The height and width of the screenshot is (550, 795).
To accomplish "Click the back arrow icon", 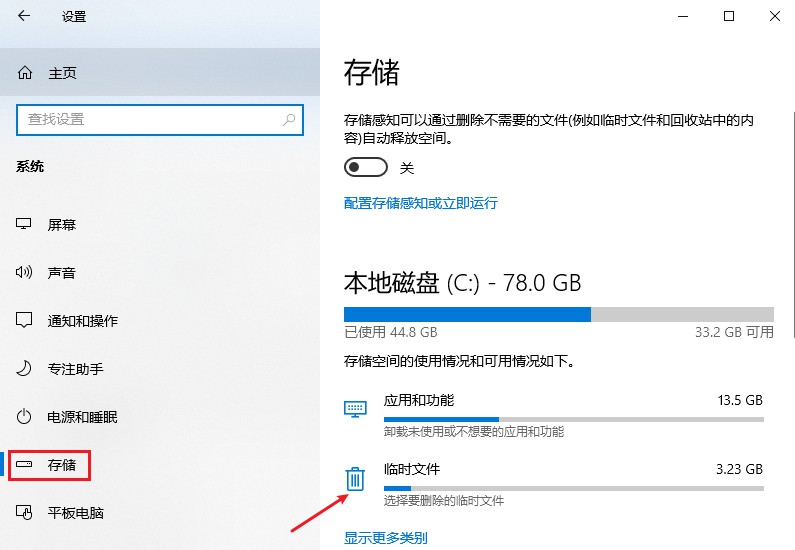I will (24, 16).
